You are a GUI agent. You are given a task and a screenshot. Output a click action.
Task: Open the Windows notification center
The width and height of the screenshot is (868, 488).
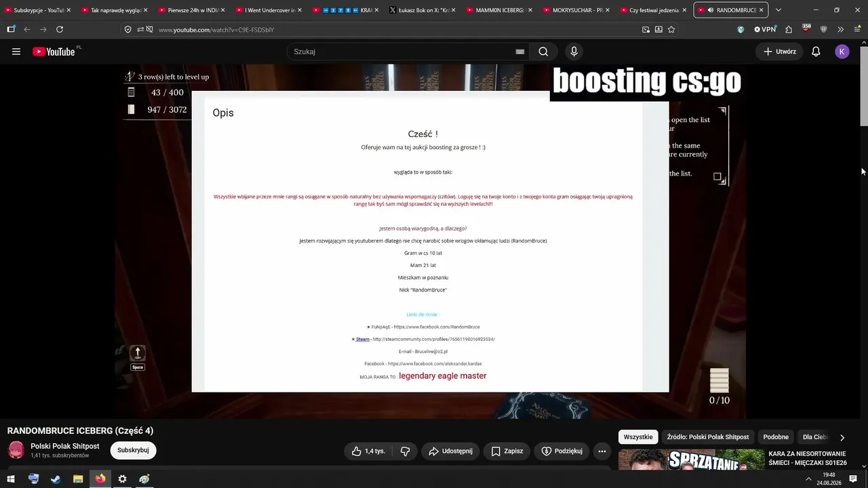tap(853, 479)
